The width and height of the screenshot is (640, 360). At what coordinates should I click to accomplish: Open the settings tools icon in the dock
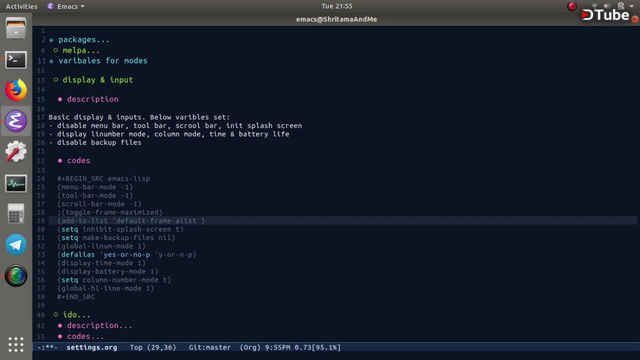tap(16, 151)
